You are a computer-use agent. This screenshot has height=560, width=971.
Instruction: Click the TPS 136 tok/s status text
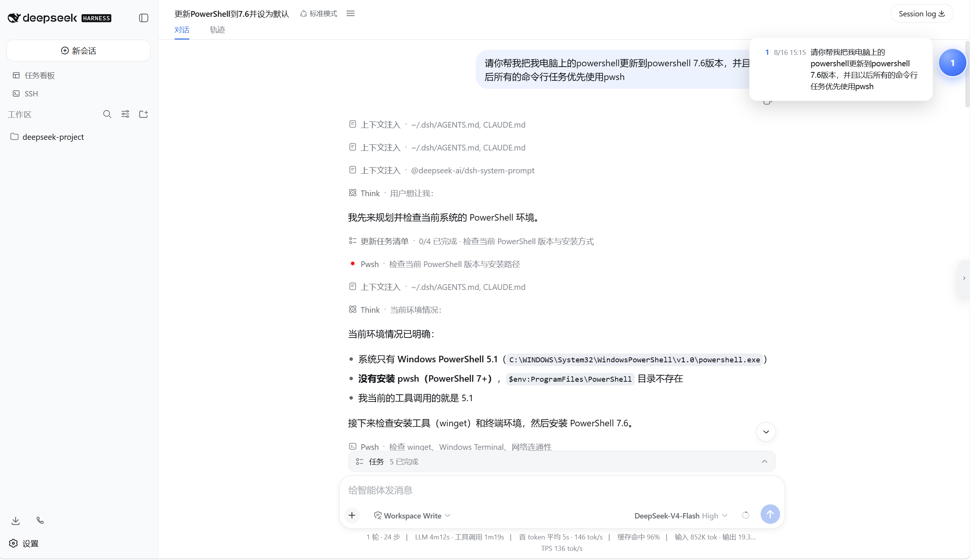562,549
